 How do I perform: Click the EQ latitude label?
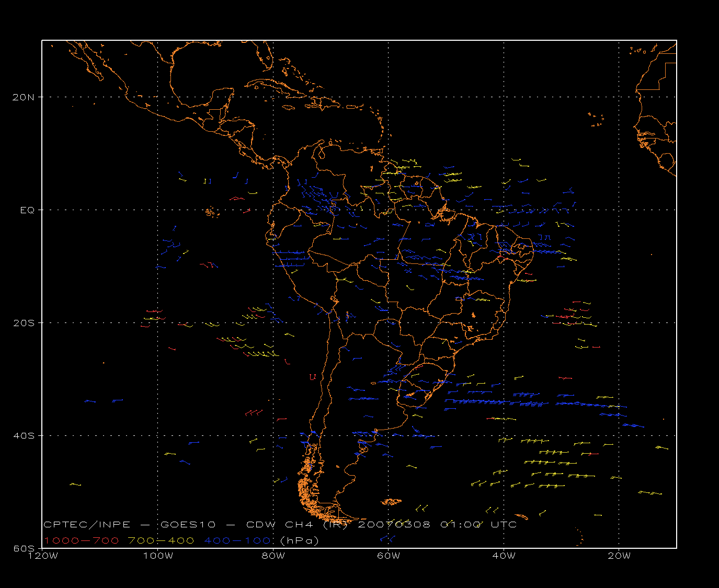click(x=27, y=210)
